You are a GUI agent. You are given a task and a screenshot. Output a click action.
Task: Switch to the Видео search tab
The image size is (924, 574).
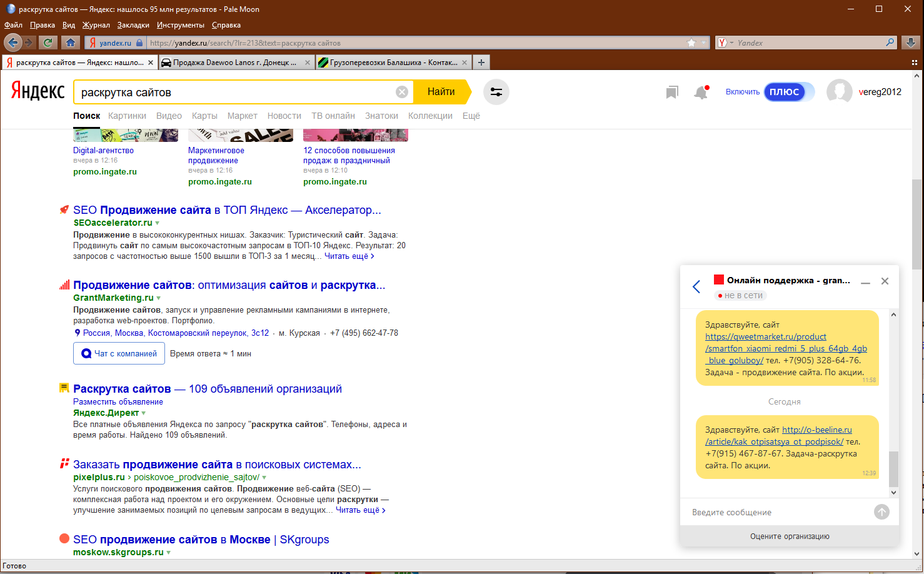[x=169, y=116]
